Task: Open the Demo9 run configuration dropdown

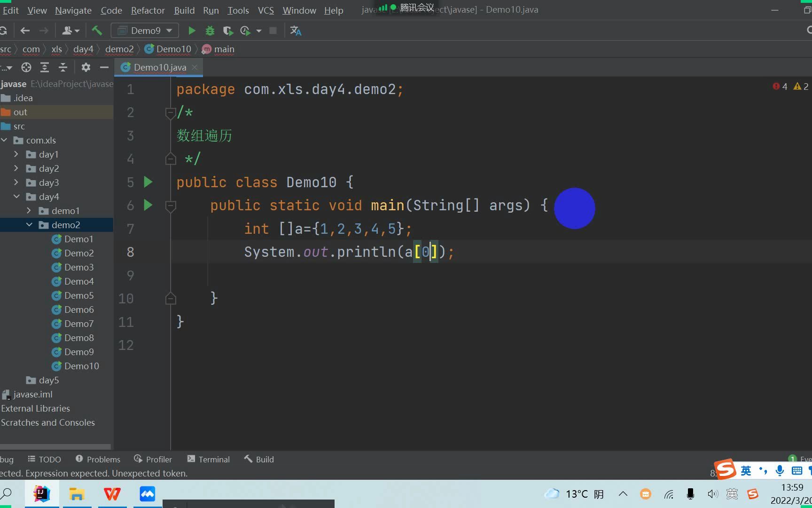Action: (145, 31)
